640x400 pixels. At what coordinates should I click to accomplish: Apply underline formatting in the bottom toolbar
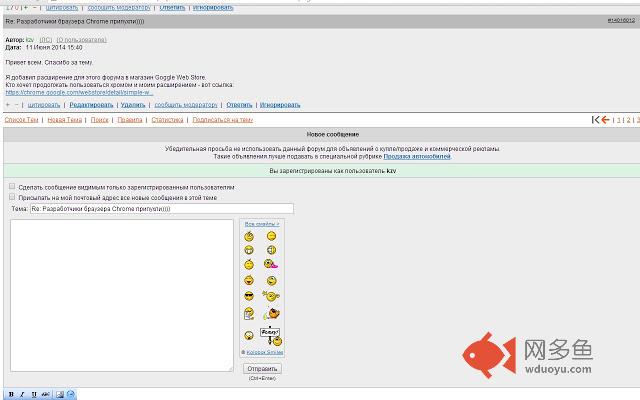(x=34, y=394)
